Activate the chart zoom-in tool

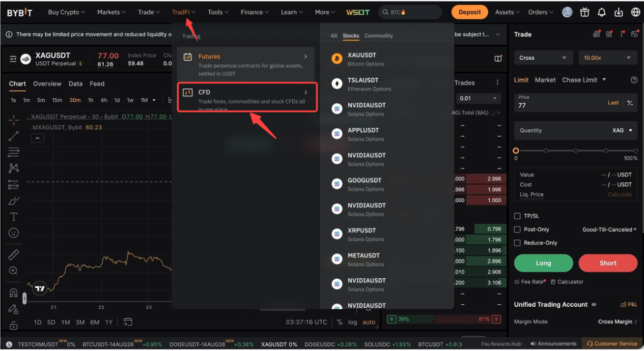pos(14,271)
